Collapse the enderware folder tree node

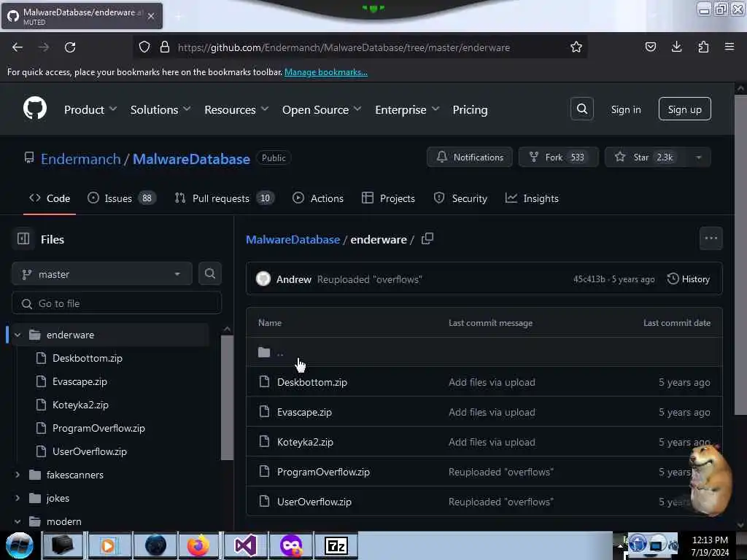pyautogui.click(x=18, y=335)
